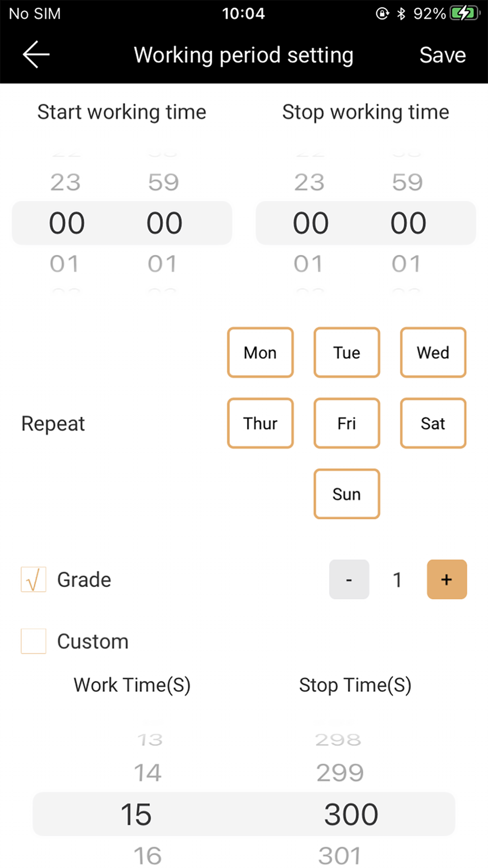Tap the Bluetooth status icon

pyautogui.click(x=401, y=14)
